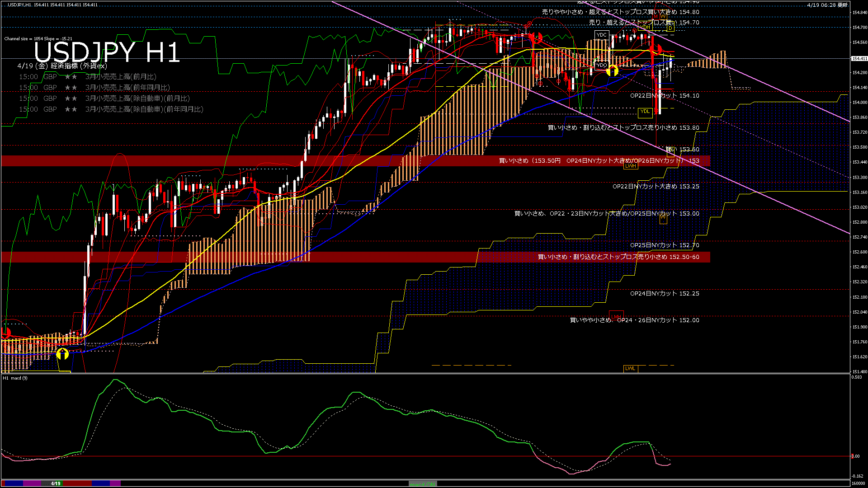Click the current price tag 154.411
Screen dimensions: 868x488
(x=859, y=59)
